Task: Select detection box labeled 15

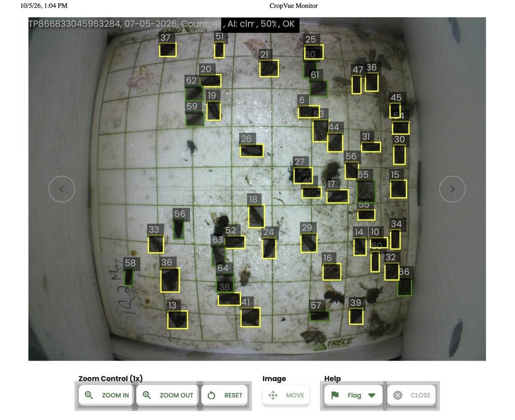Action: (399, 189)
